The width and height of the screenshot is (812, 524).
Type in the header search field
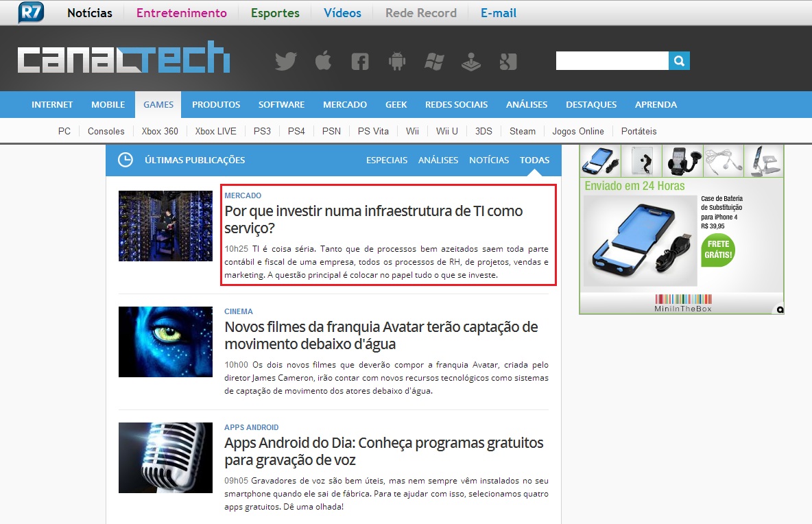tap(612, 61)
